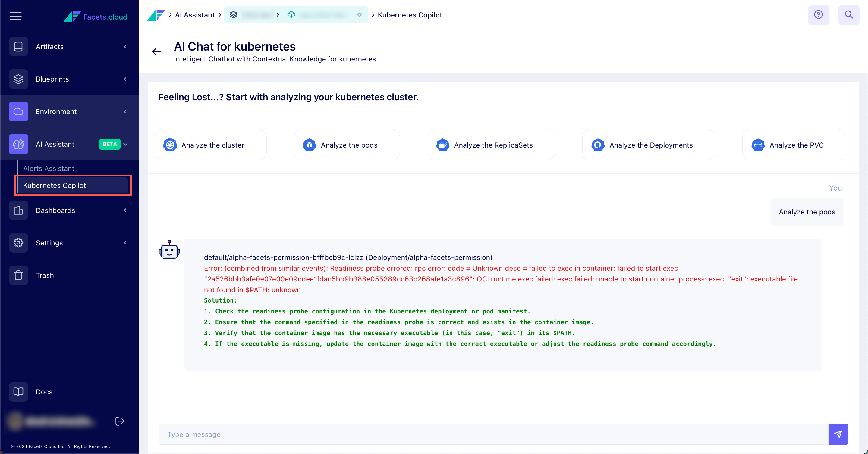868x454 pixels.
Task: Click the Environment cloud icon
Action: [18, 111]
